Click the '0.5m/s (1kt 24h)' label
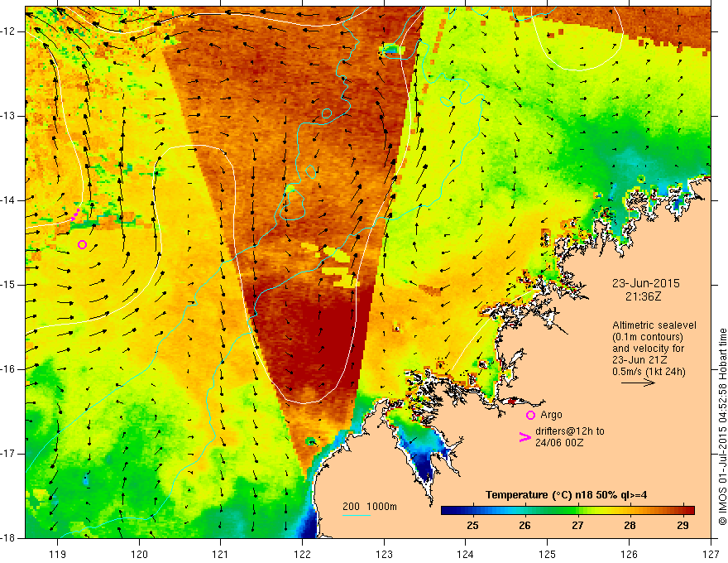728x563 pixels. tap(649, 372)
